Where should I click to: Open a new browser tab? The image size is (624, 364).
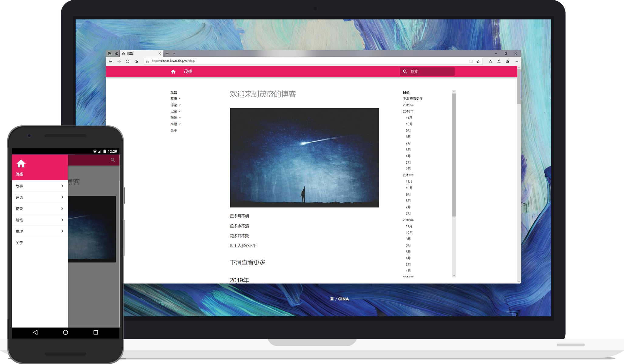(x=167, y=54)
